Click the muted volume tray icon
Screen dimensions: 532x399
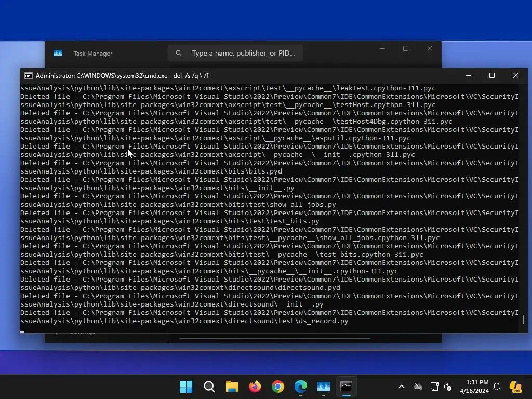click(448, 387)
